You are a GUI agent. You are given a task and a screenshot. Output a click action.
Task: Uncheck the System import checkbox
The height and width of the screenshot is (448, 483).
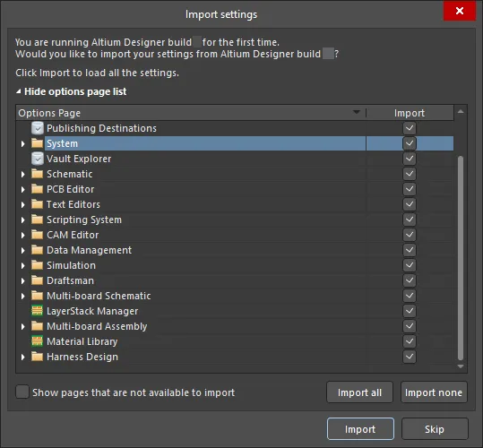(410, 143)
